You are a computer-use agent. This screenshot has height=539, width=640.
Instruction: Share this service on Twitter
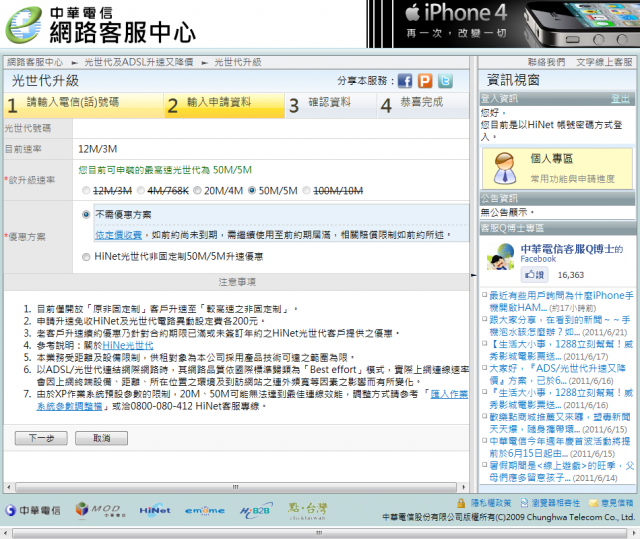point(445,81)
